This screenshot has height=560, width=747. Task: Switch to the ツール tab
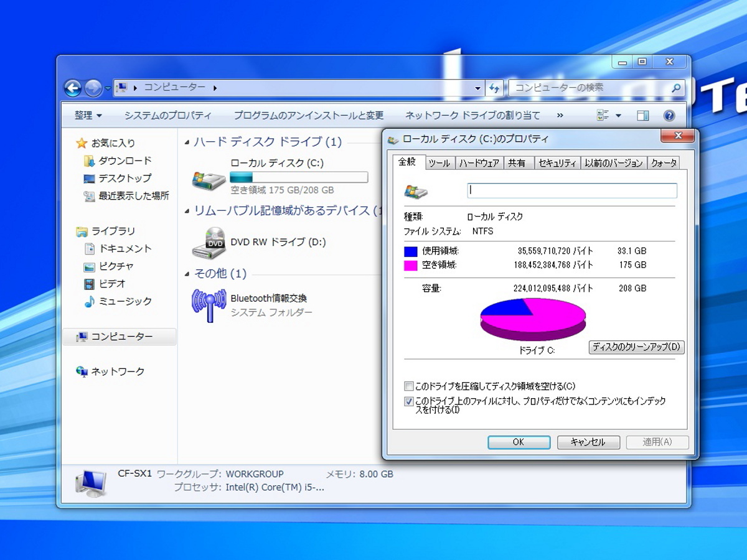click(x=439, y=163)
